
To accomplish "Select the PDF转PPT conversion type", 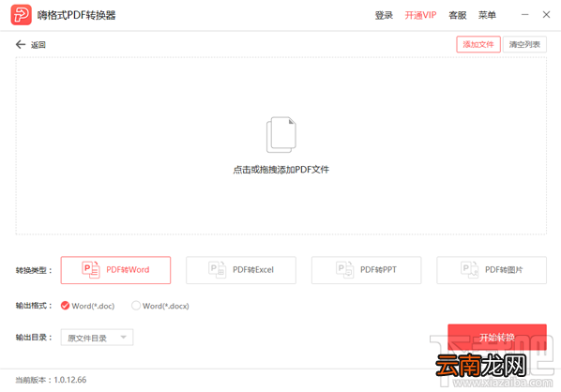I will 366,270.
